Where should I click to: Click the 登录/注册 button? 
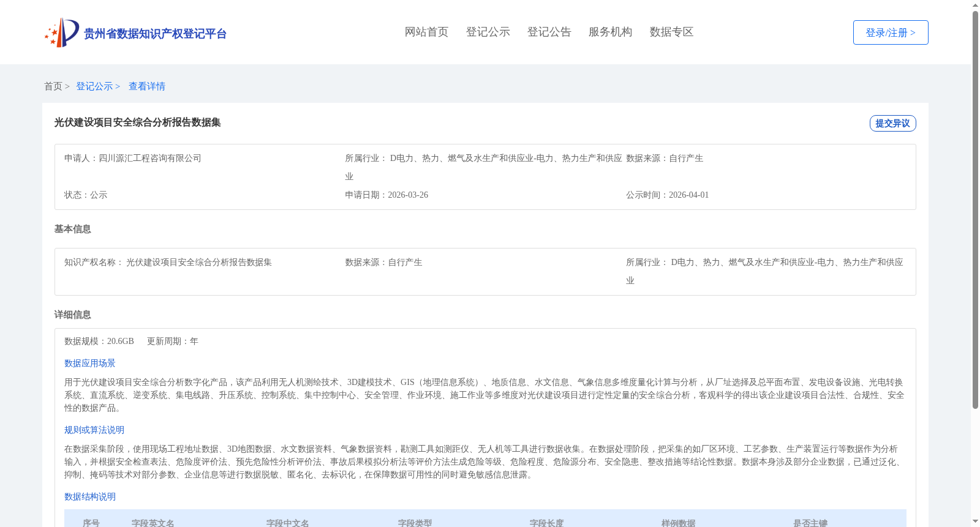point(891,32)
